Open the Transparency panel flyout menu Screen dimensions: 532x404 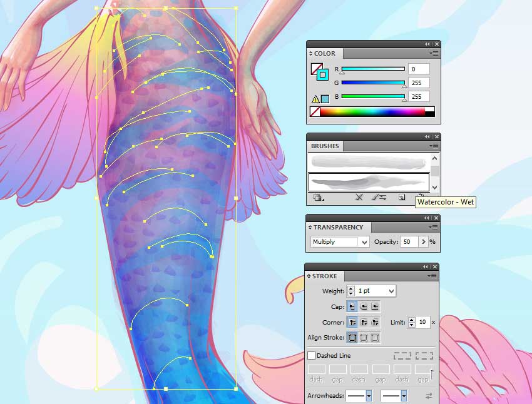coord(433,227)
